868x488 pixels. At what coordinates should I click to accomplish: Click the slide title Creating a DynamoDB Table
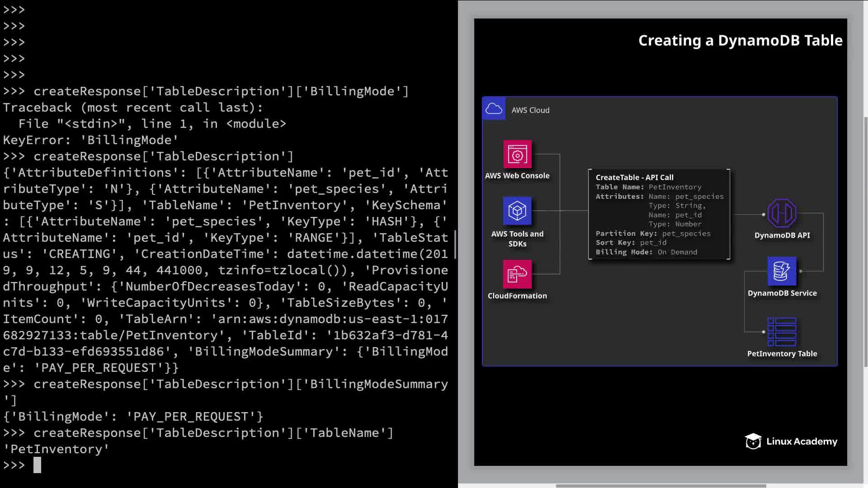[x=740, y=41]
